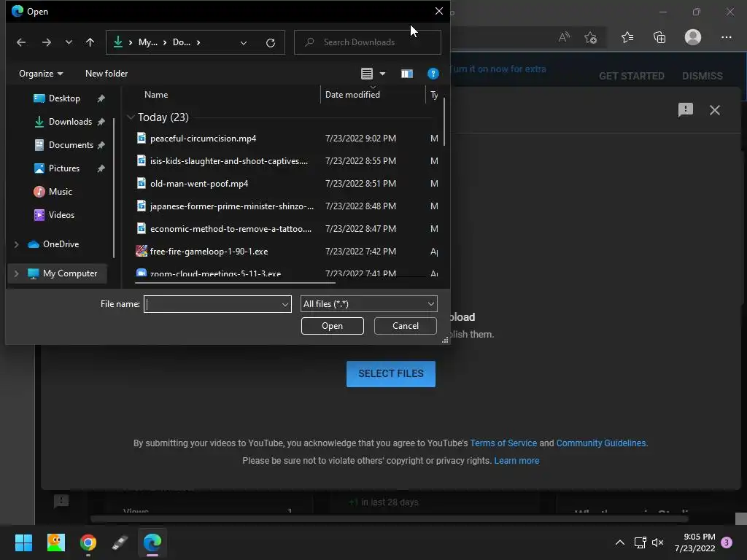
Task: Open dialog help question mark icon
Action: pyautogui.click(x=433, y=74)
